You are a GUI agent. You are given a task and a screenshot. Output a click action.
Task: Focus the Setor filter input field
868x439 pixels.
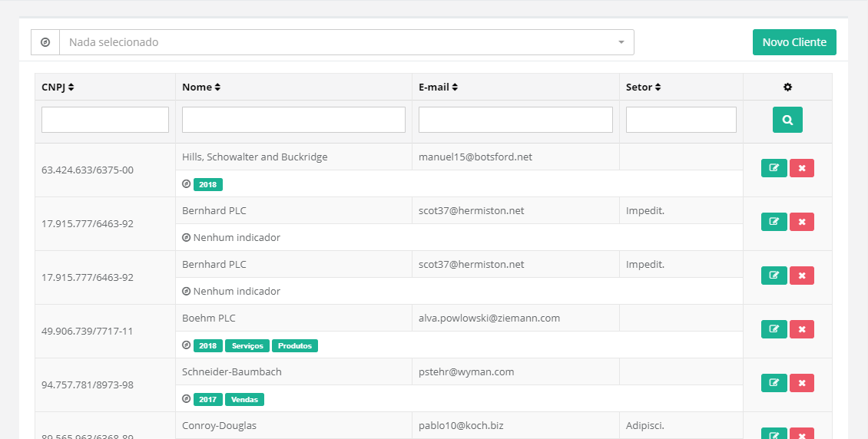681,120
